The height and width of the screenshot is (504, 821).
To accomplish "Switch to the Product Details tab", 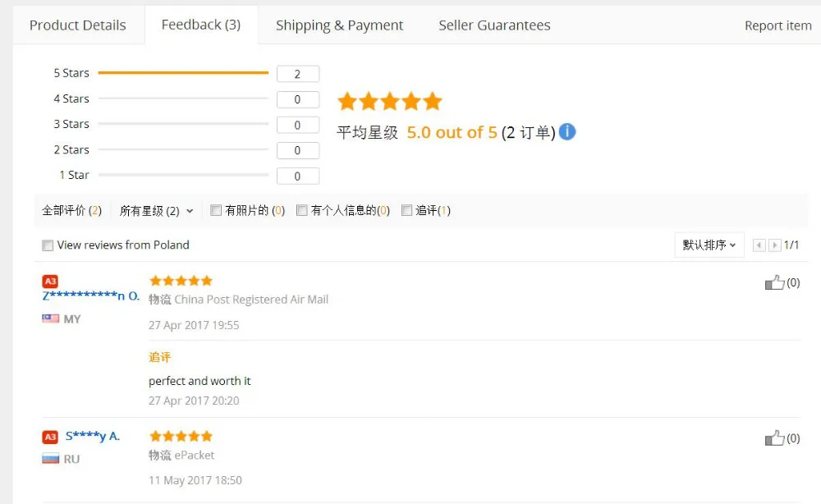I will (78, 25).
